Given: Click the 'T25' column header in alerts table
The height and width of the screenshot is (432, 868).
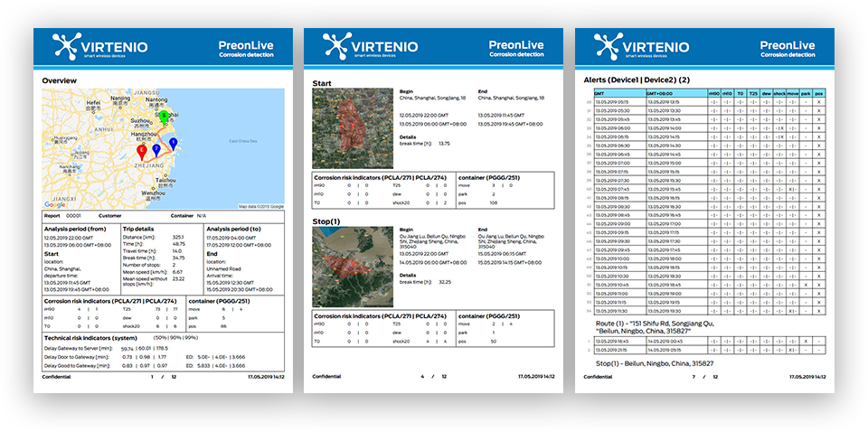Looking at the screenshot, I should [x=753, y=93].
